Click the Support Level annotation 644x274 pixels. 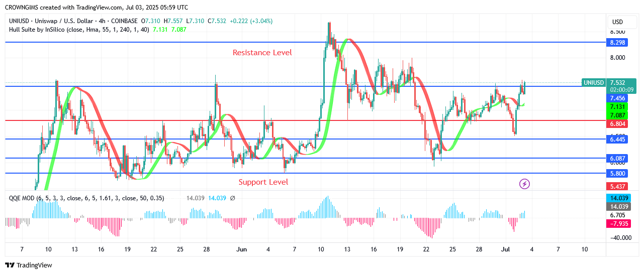263,182
